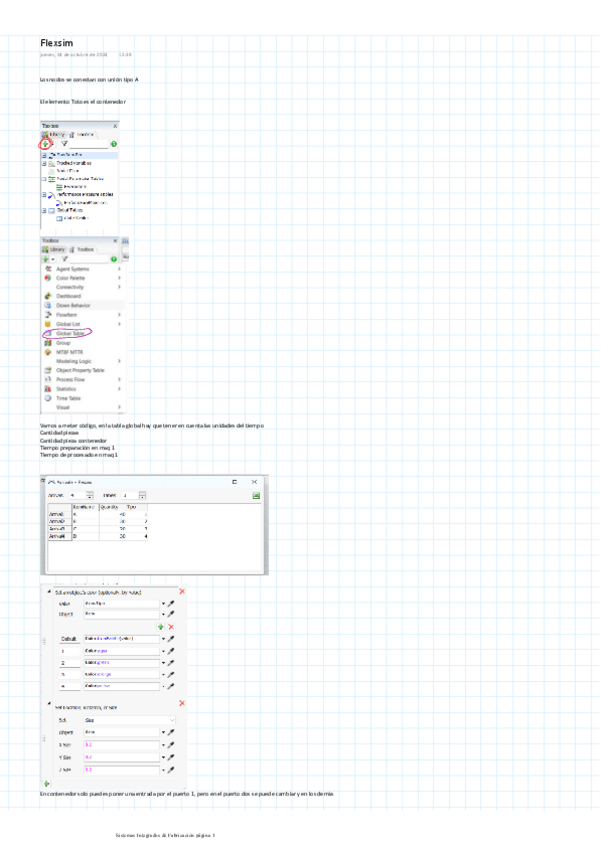Select the circled Global Table entry

click(70, 333)
